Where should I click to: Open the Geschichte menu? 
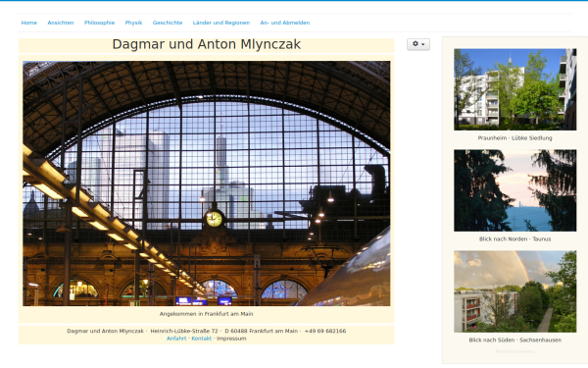click(168, 23)
